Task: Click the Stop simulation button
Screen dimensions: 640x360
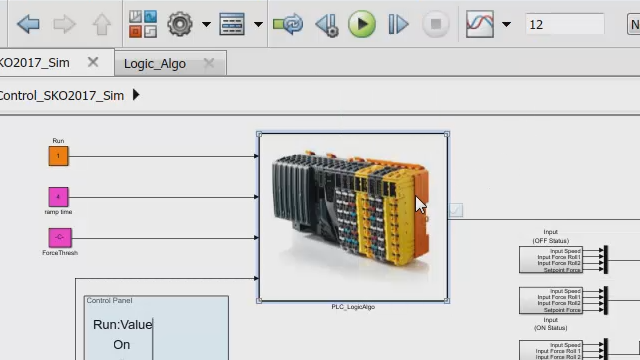Action: (436, 24)
